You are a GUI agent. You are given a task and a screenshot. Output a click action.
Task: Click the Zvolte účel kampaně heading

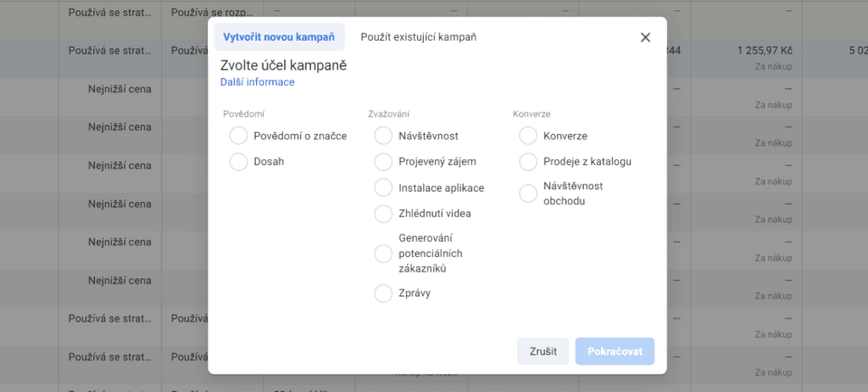(283, 65)
